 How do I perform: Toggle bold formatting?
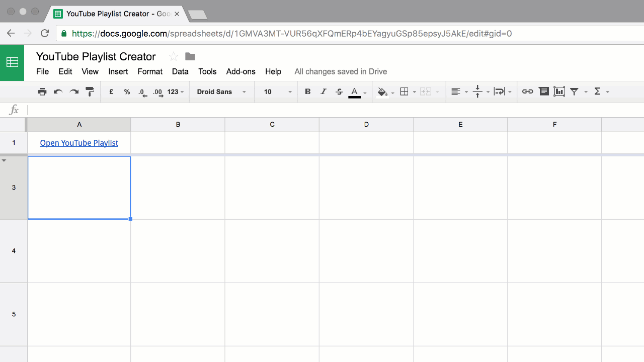tap(308, 92)
